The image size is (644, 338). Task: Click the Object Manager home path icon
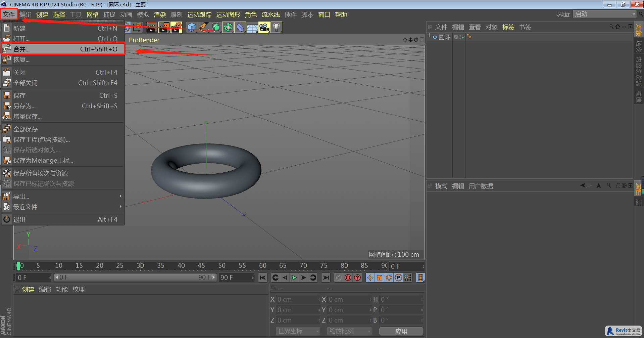click(x=618, y=27)
